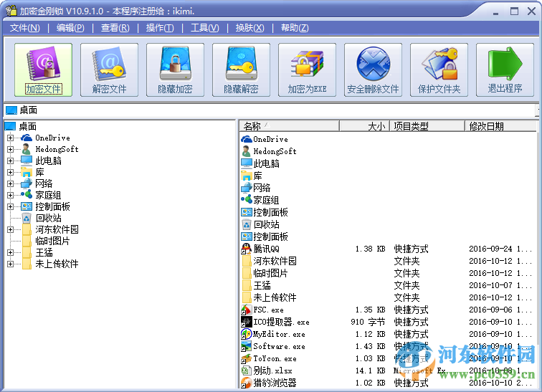Click the 加密文件 encrypt file toolbar button
This screenshot has width=542, height=392.
[x=43, y=70]
